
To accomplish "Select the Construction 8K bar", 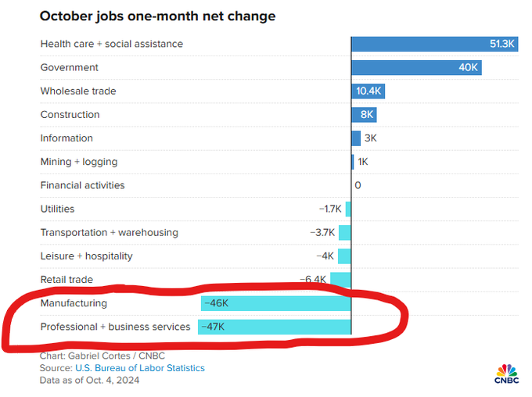I will click(x=365, y=115).
